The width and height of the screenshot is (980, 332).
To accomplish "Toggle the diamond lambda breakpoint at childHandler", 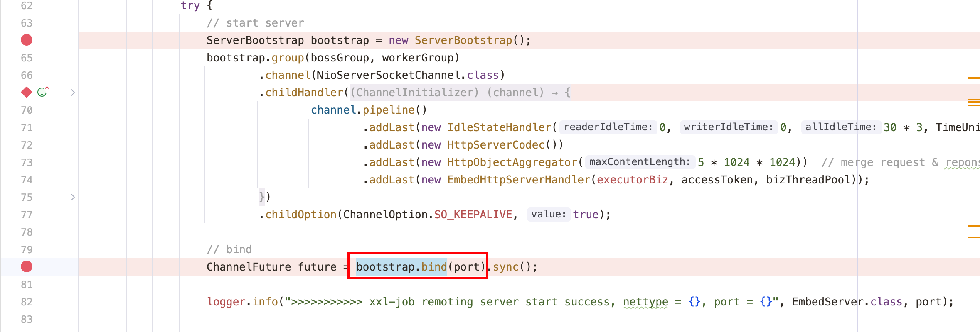I will click(x=27, y=92).
